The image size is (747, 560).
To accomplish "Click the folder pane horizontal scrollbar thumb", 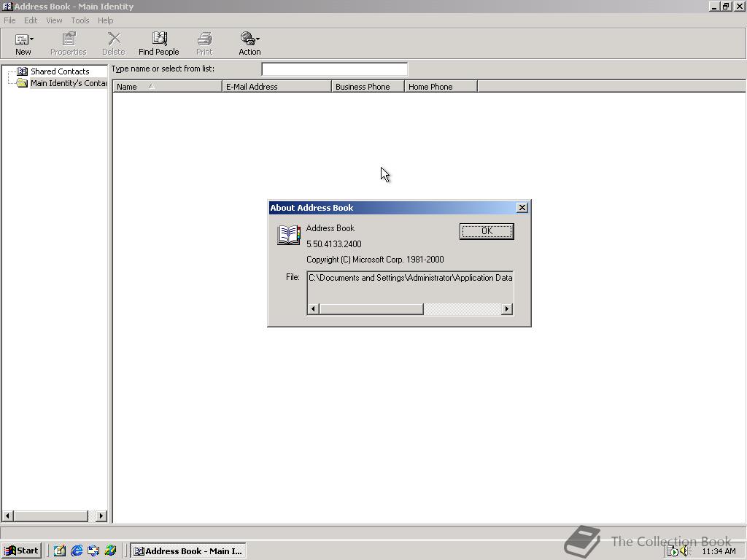I will pyautogui.click(x=50, y=516).
